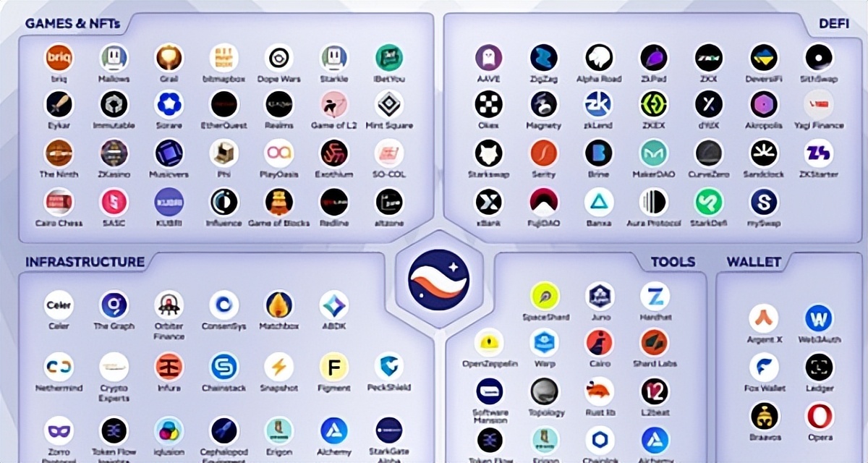
Task: Open the L2beat icon
Action: [655, 391]
